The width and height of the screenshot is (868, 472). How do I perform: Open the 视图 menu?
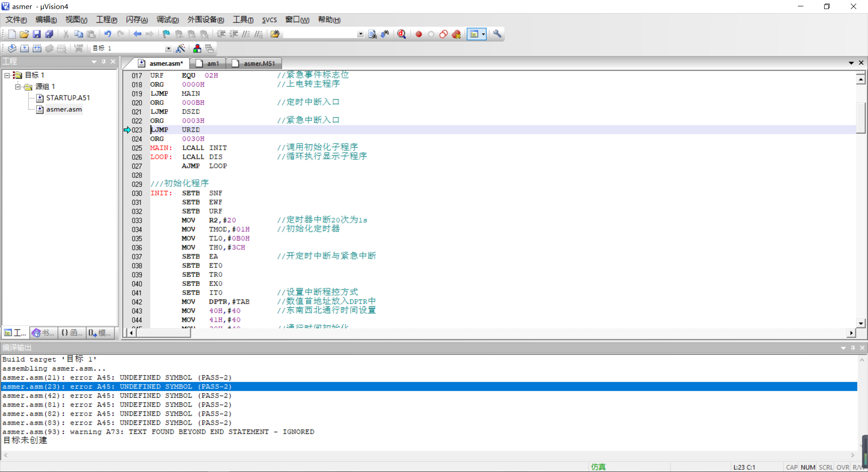[76, 19]
